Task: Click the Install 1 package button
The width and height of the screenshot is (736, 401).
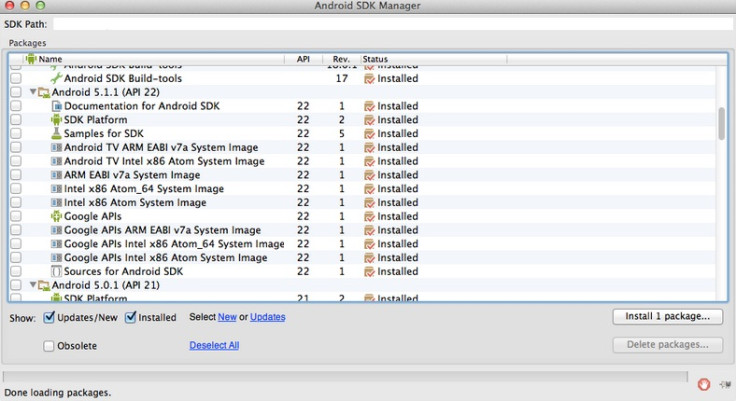Action: pos(667,316)
